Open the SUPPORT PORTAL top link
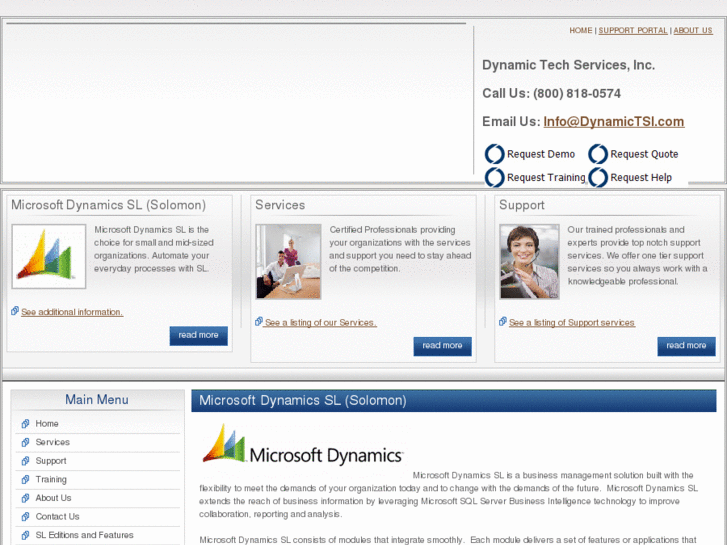 point(633,30)
